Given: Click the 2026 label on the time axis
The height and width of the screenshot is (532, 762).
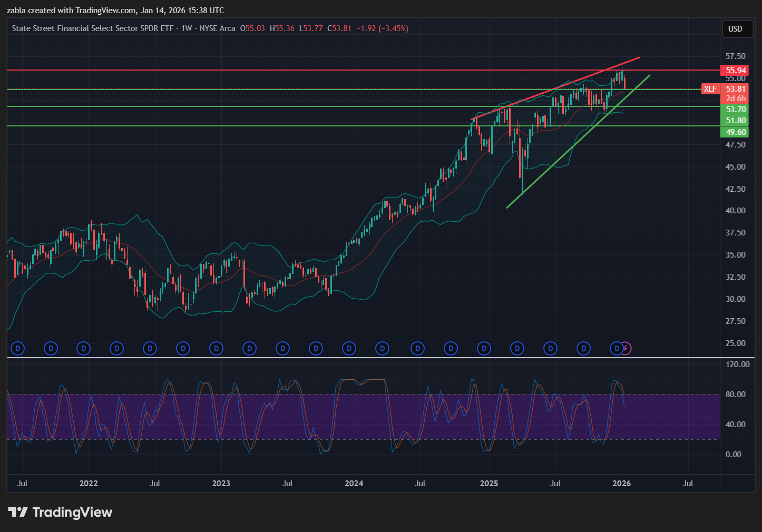Looking at the screenshot, I should [x=621, y=484].
